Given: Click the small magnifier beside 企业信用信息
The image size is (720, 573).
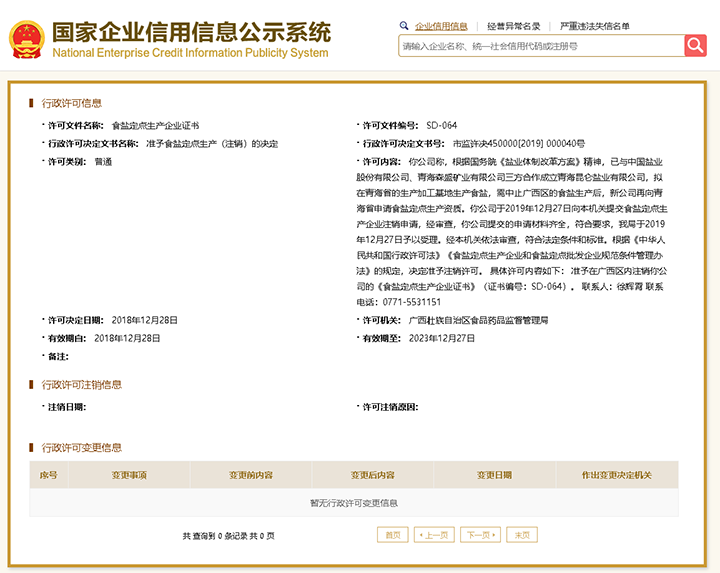Looking at the screenshot, I should (404, 26).
